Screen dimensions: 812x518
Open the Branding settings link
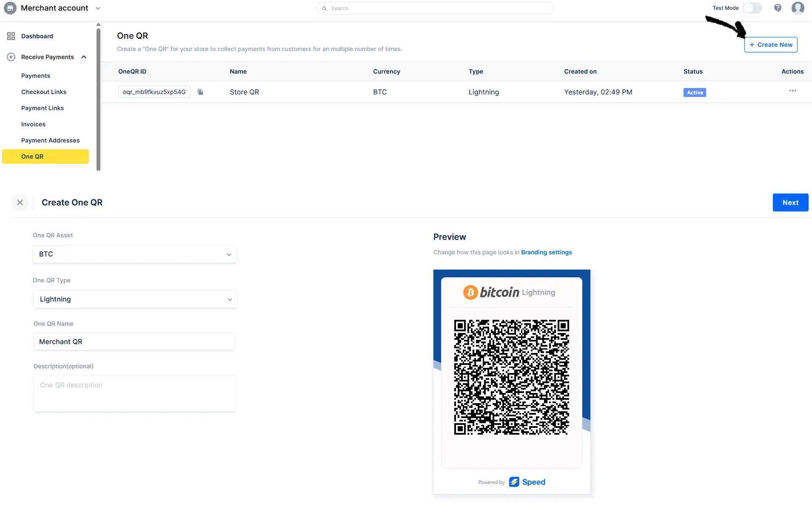click(546, 252)
